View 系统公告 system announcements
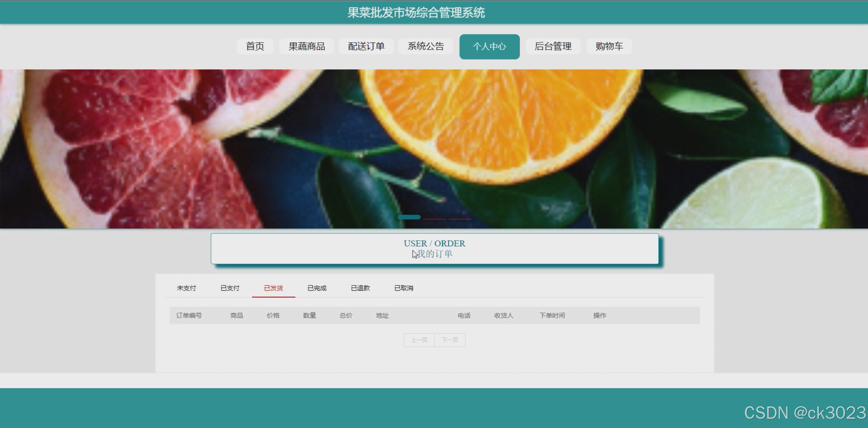 [425, 47]
